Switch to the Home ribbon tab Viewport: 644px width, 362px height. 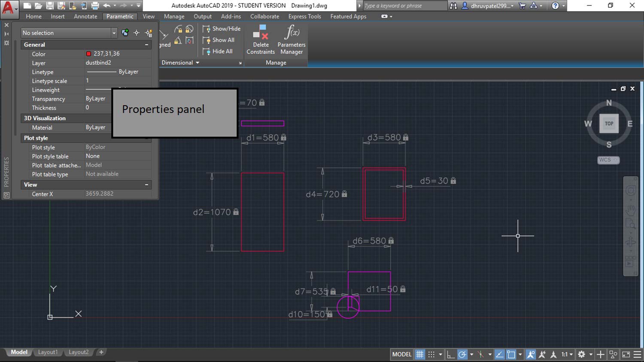(x=33, y=16)
